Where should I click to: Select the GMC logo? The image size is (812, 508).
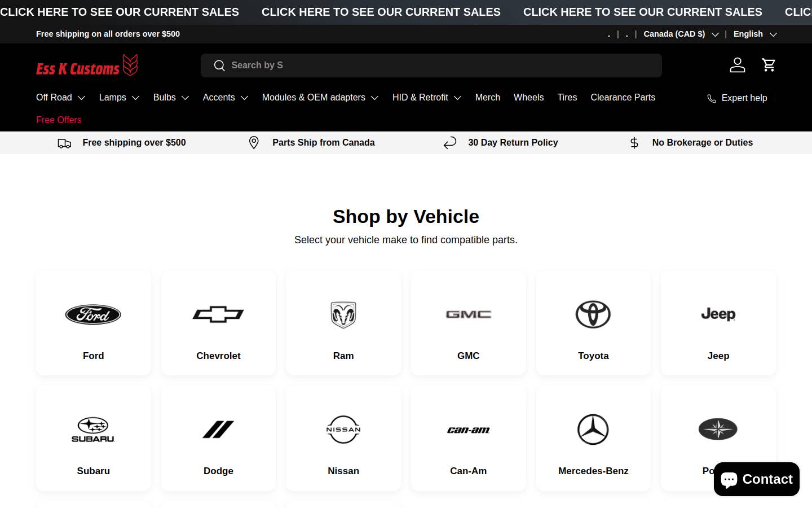coord(469,314)
